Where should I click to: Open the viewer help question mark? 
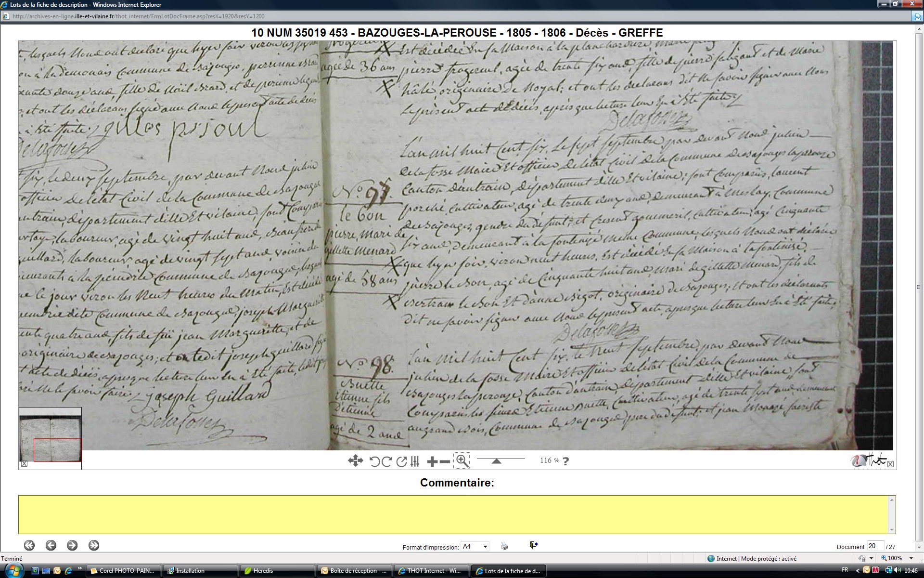pos(565,461)
